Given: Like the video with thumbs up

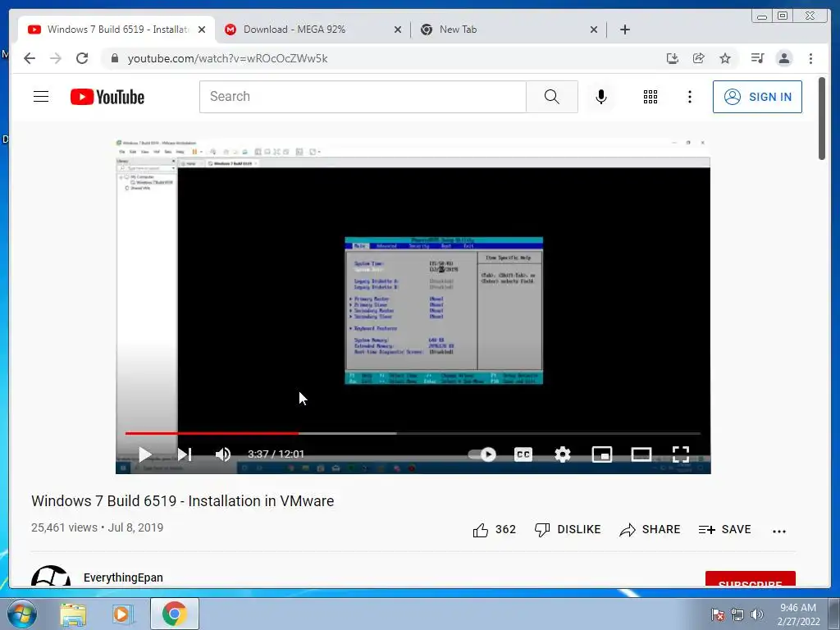Looking at the screenshot, I should pos(481,530).
